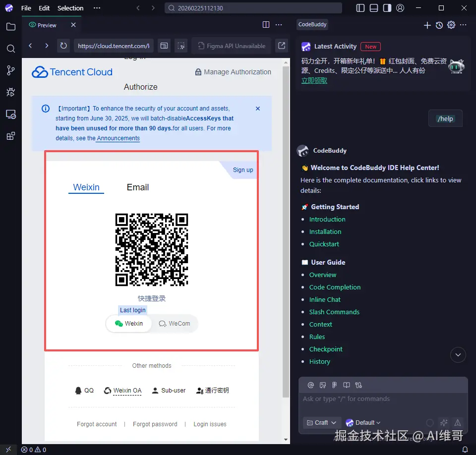Image resolution: width=476 pixels, height=455 pixels.
Task: Open the Remote Explorer monitor icon
Action: pos(10,114)
